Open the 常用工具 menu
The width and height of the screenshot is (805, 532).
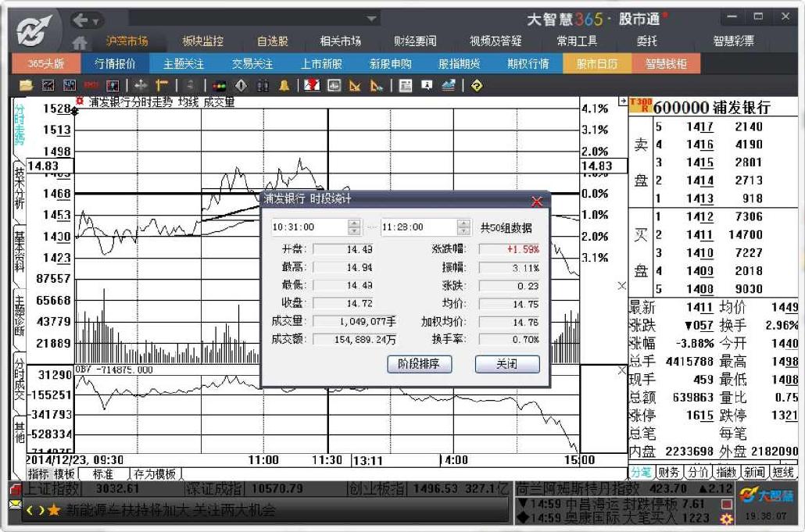[x=577, y=41]
